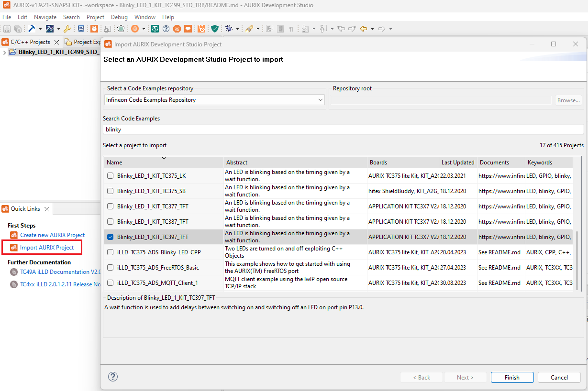Screen dimensions: 588x391
Task: Click the back arrow navigation icon in toolbar
Action: coord(364,29)
